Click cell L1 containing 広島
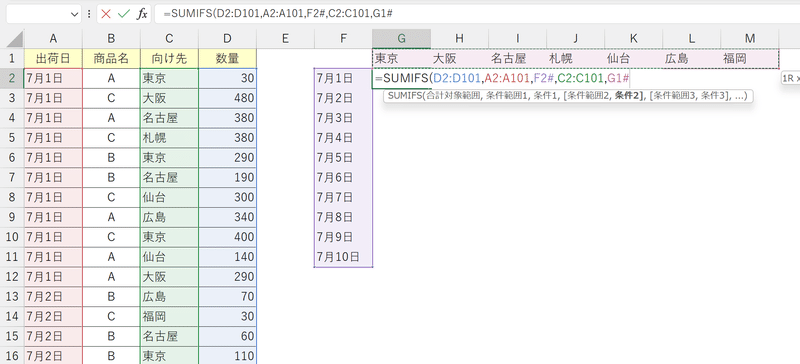This screenshot has height=364, width=800. click(691, 59)
